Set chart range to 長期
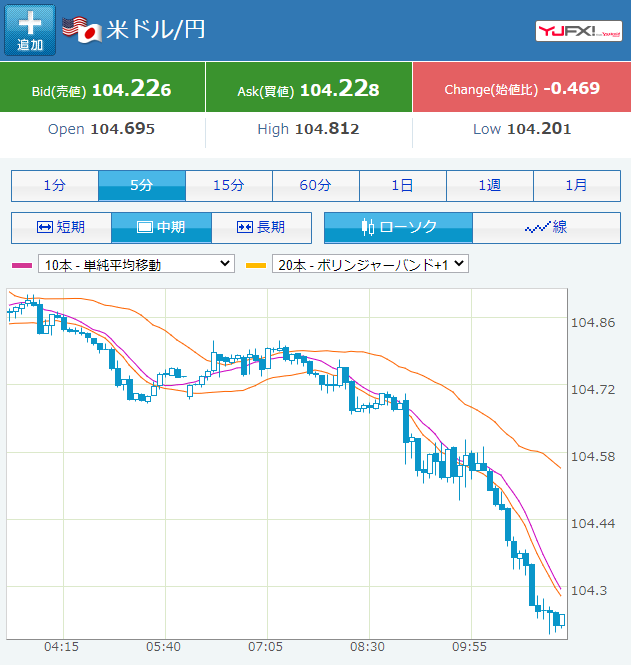631x665 pixels. tap(261, 228)
